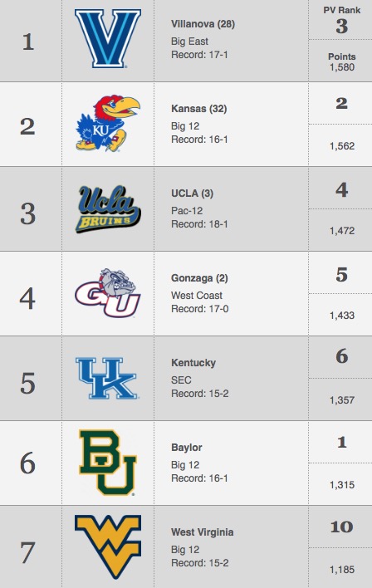Open the Villanova (28) team name
The width and height of the screenshot is (372, 588).
click(x=203, y=24)
